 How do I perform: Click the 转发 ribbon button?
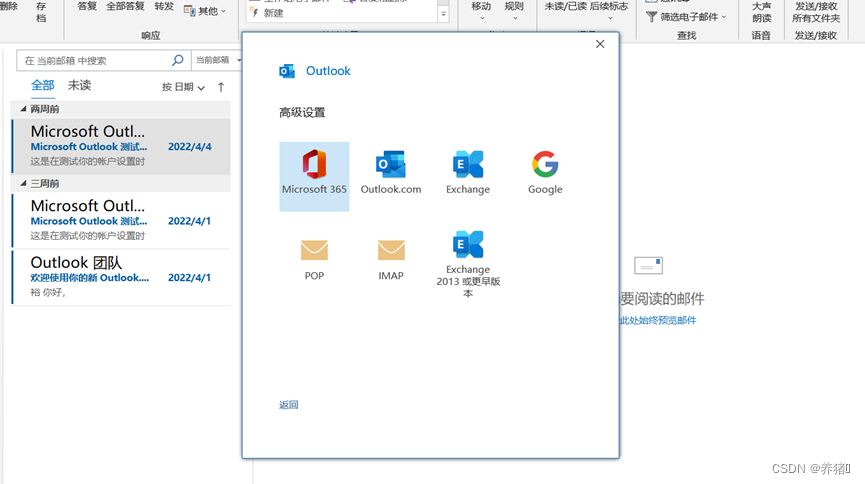point(164,7)
